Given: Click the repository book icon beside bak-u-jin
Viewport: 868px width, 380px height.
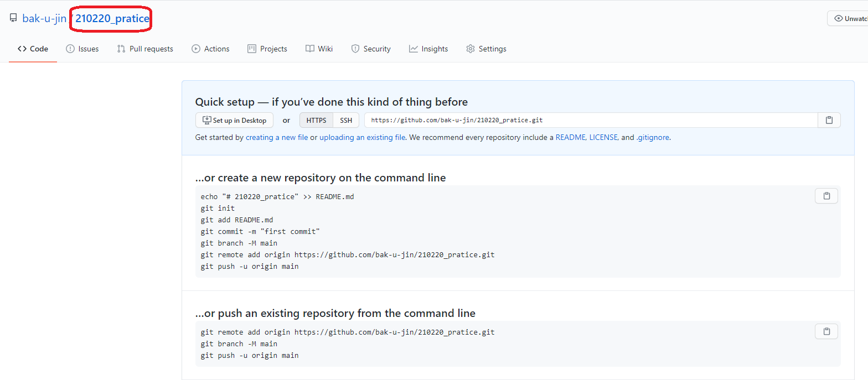Looking at the screenshot, I should pyautogui.click(x=13, y=18).
